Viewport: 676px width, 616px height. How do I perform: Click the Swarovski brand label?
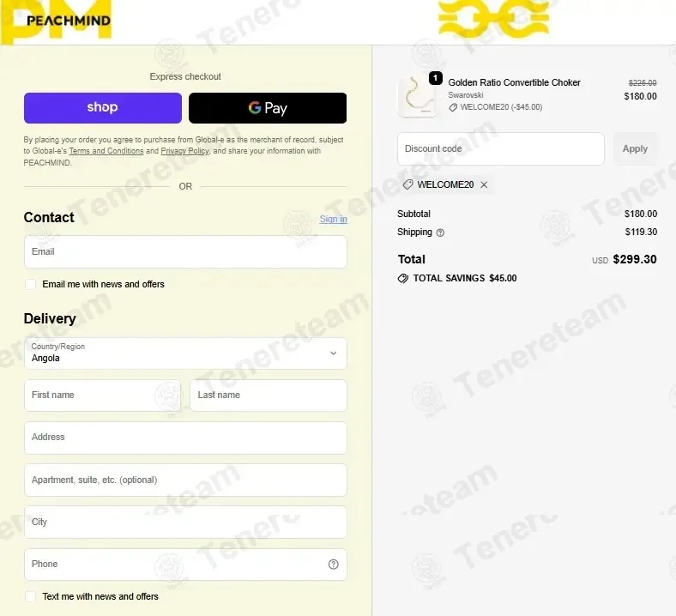pos(466,95)
